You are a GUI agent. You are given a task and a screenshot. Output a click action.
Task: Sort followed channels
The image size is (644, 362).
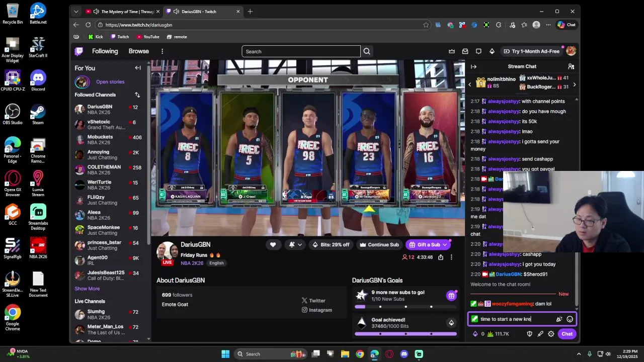[x=137, y=95]
